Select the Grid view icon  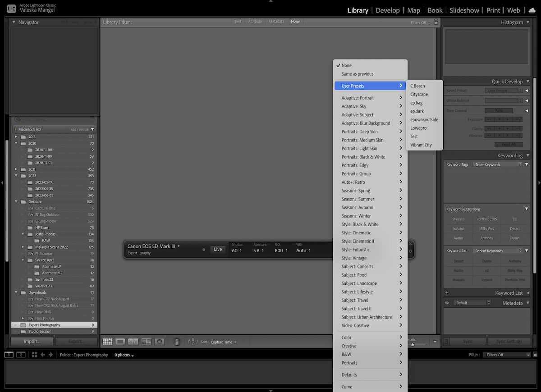(108, 342)
